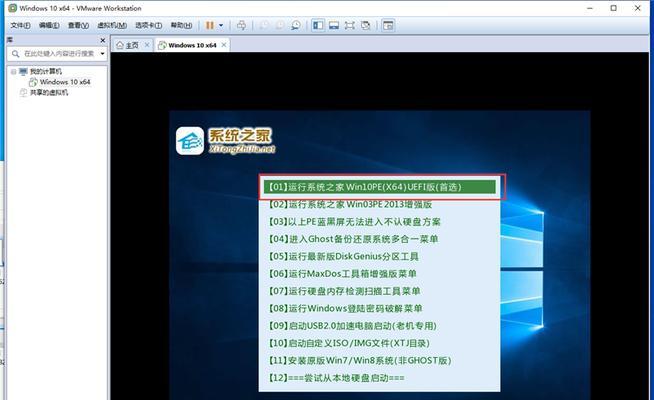Select 【02】运行系统之家 Win03PE2013增强版 entry
Viewport: 654px width, 400px height.
click(350, 204)
